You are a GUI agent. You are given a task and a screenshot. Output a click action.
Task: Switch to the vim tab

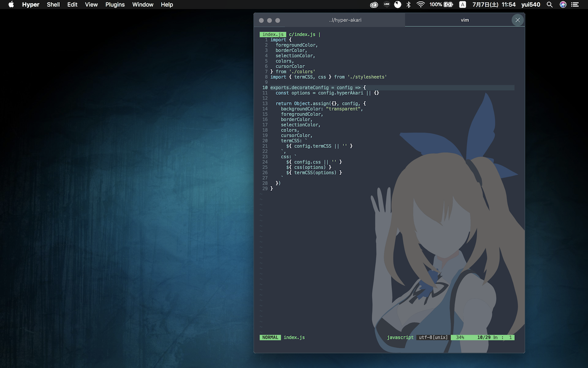[465, 20]
